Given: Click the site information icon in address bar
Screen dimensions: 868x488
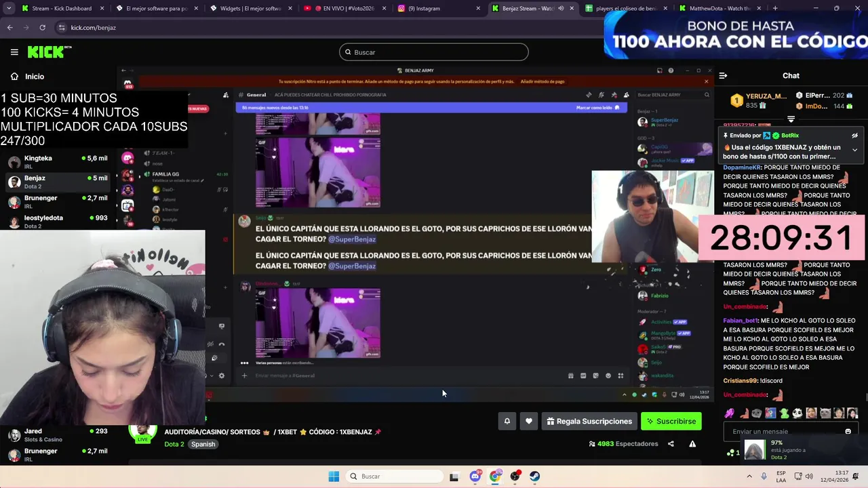Looking at the screenshot, I should [x=62, y=28].
